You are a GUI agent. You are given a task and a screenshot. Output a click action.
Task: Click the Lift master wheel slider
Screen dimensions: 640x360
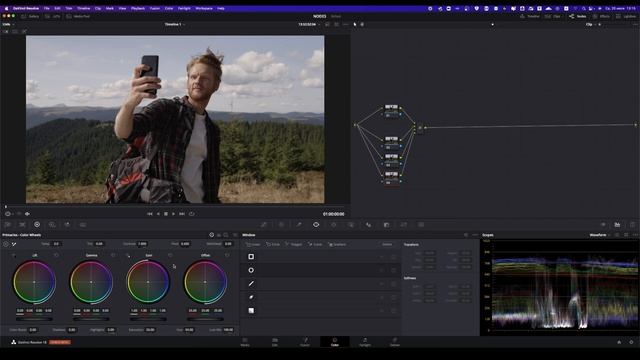click(x=34, y=319)
